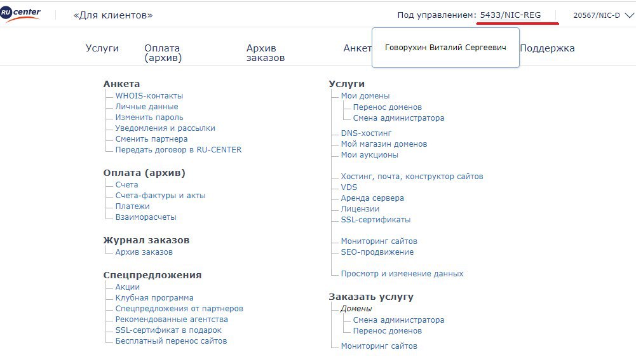Open VDS service link
This screenshot has width=636, height=364.
(x=349, y=187)
